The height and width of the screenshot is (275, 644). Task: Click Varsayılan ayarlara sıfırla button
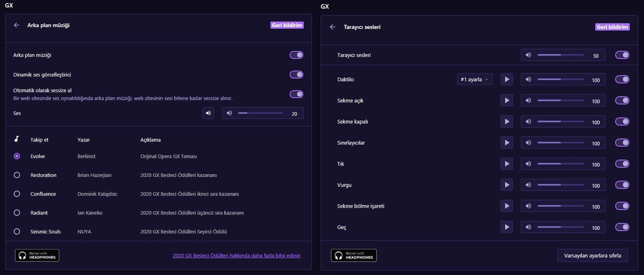point(592,256)
